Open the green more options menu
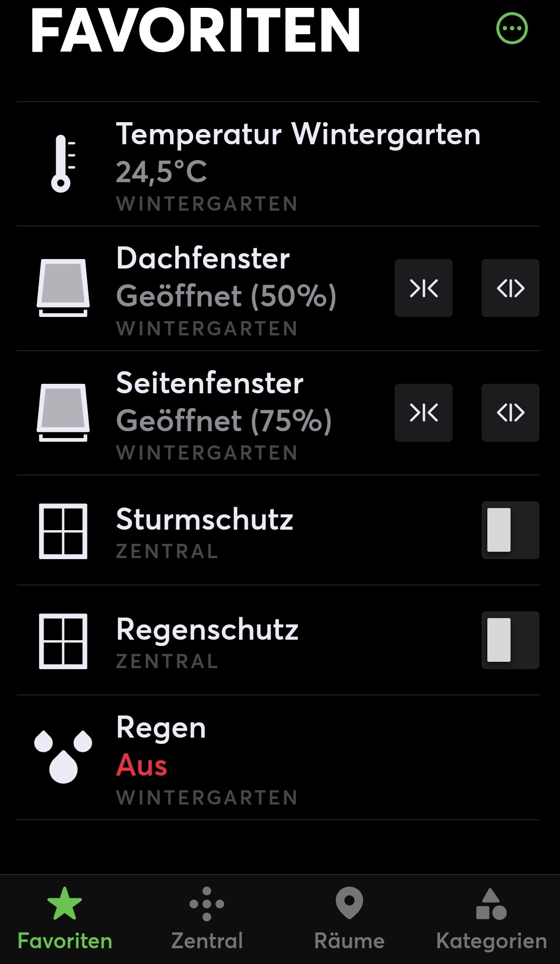Viewport: 560px width, 964px height. point(512,28)
